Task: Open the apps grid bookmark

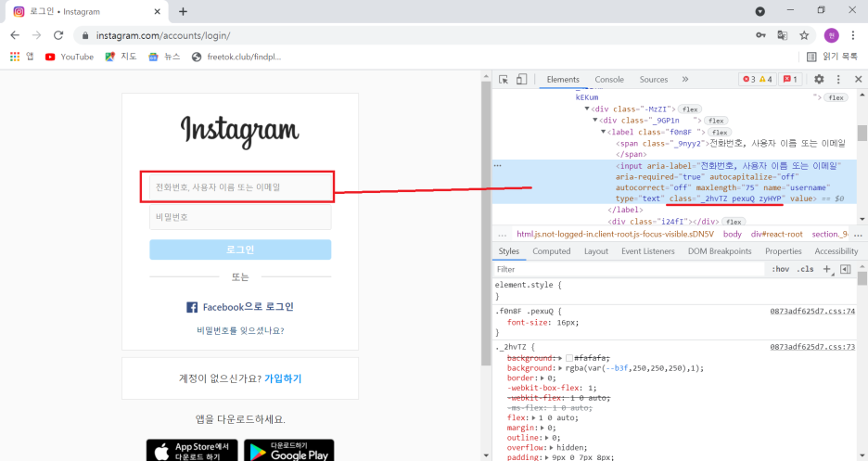Action: pyautogui.click(x=21, y=57)
